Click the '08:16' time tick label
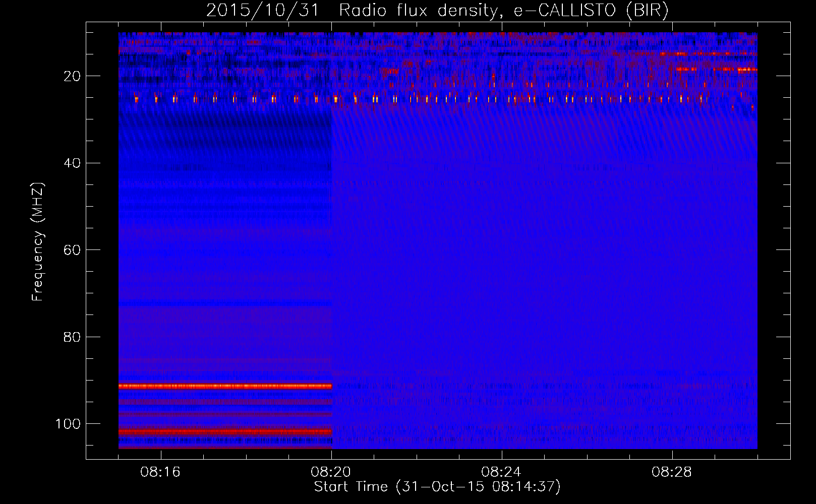Screen dimensions: 816x504 pyautogui.click(x=160, y=472)
